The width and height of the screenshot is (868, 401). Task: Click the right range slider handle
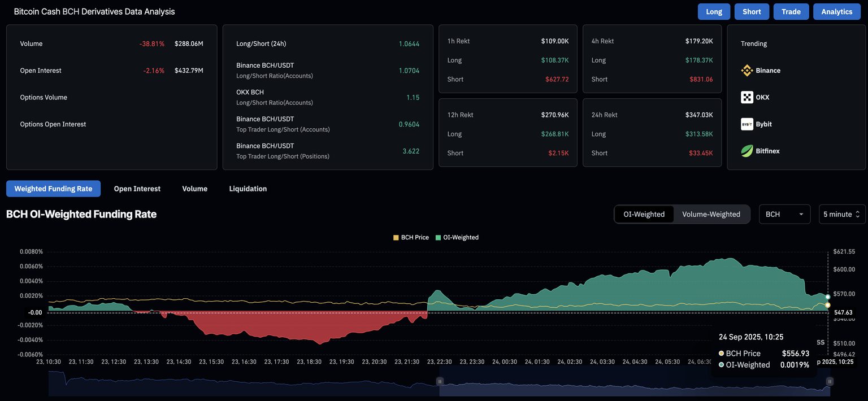[830, 382]
